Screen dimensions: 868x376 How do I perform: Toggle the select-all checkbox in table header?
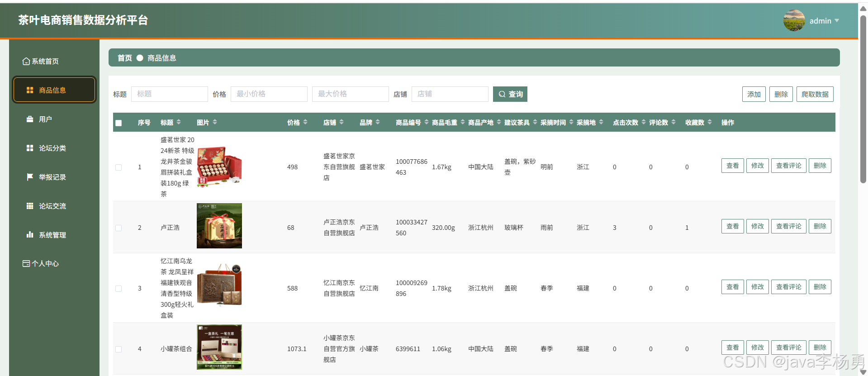119,123
